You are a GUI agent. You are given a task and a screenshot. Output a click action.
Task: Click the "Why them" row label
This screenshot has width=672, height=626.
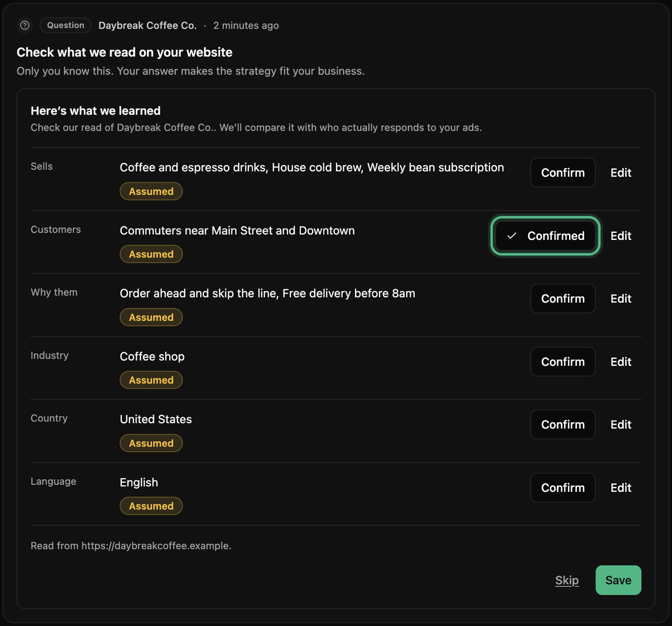(54, 292)
